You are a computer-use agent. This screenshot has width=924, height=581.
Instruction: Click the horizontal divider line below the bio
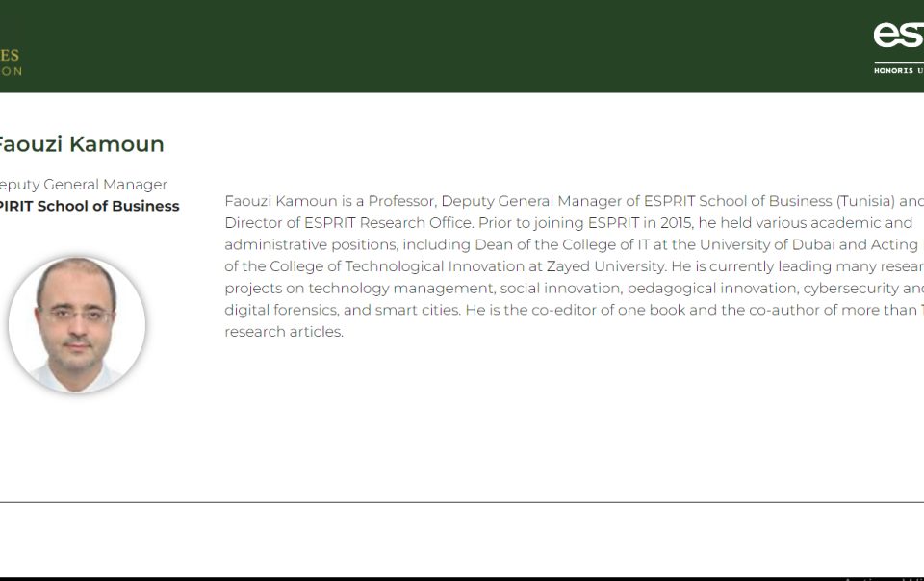click(462, 502)
